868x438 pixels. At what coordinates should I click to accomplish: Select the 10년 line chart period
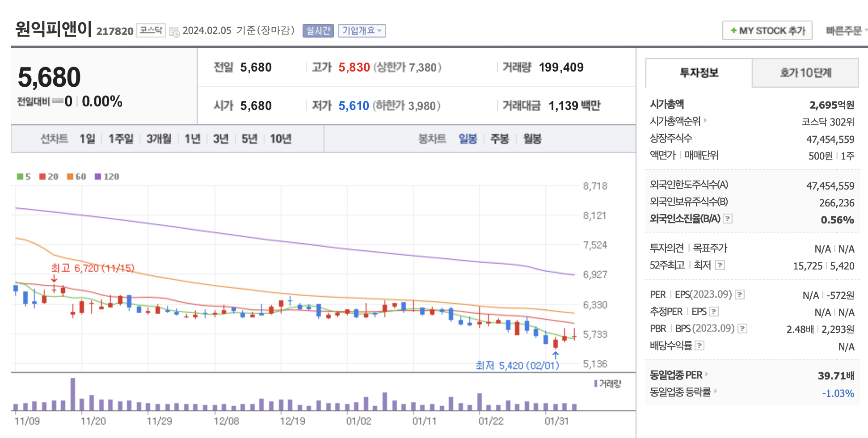click(x=281, y=139)
